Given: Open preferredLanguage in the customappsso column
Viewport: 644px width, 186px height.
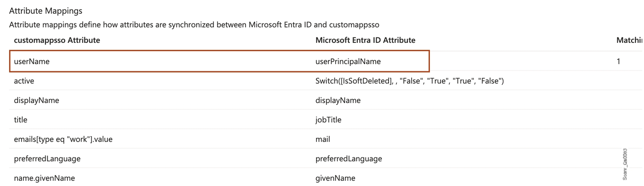Looking at the screenshot, I should 47,159.
